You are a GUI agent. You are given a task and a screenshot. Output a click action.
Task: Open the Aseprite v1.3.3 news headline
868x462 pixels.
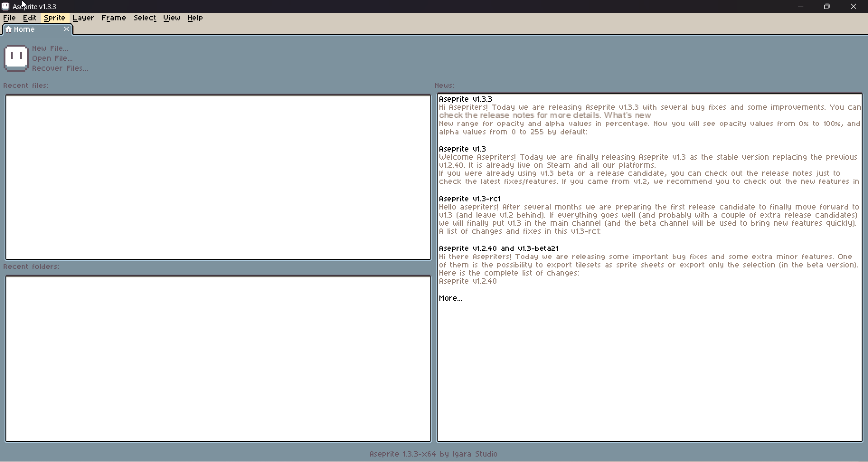(466, 99)
